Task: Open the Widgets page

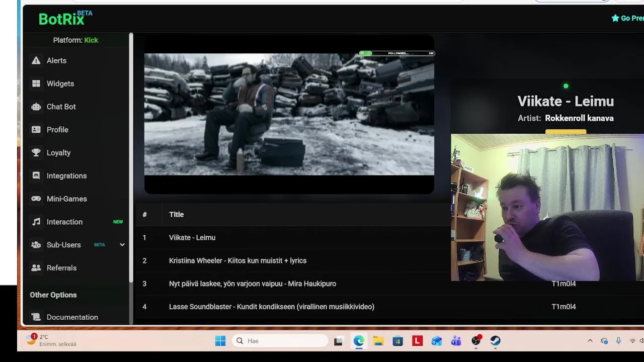Action: pos(60,83)
